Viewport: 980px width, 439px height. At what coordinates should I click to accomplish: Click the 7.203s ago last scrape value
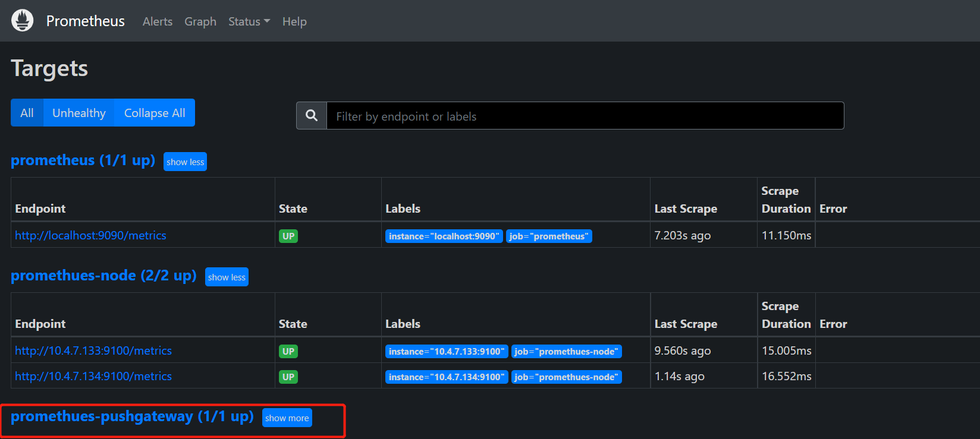683,235
